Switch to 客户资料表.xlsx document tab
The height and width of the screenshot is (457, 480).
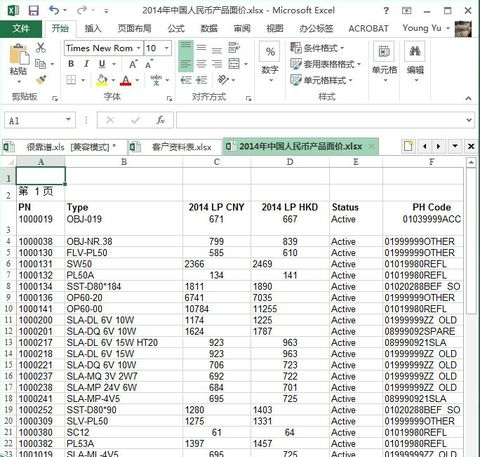pyautogui.click(x=175, y=147)
